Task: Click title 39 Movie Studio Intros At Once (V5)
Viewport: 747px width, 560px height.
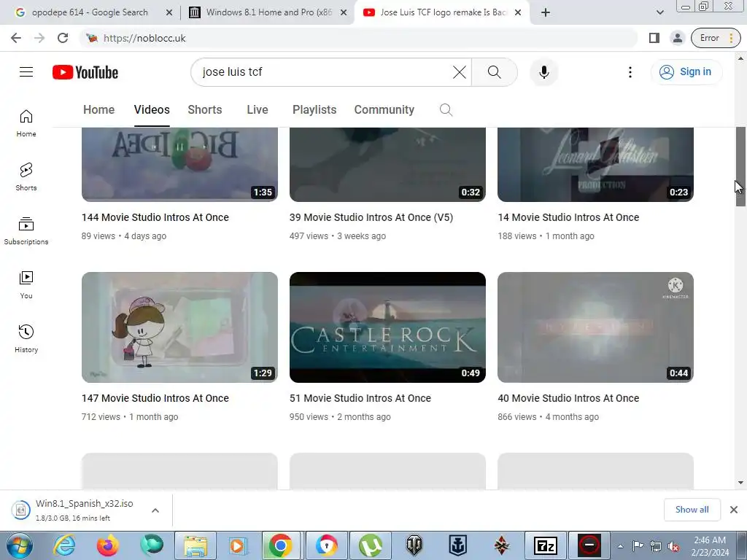Action: [x=371, y=217]
